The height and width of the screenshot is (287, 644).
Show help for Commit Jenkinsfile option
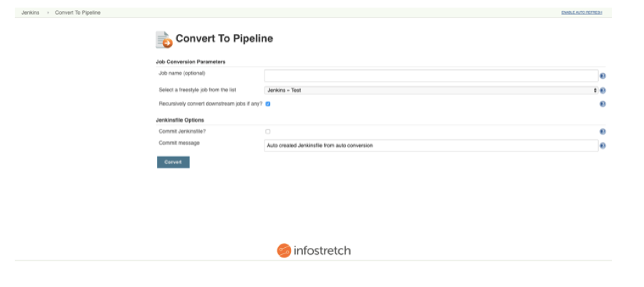tap(602, 132)
